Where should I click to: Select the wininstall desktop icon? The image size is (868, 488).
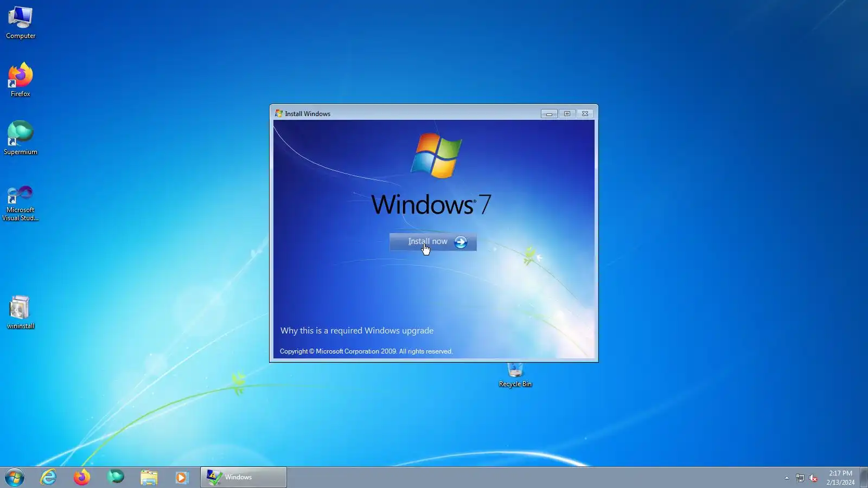pyautogui.click(x=21, y=312)
